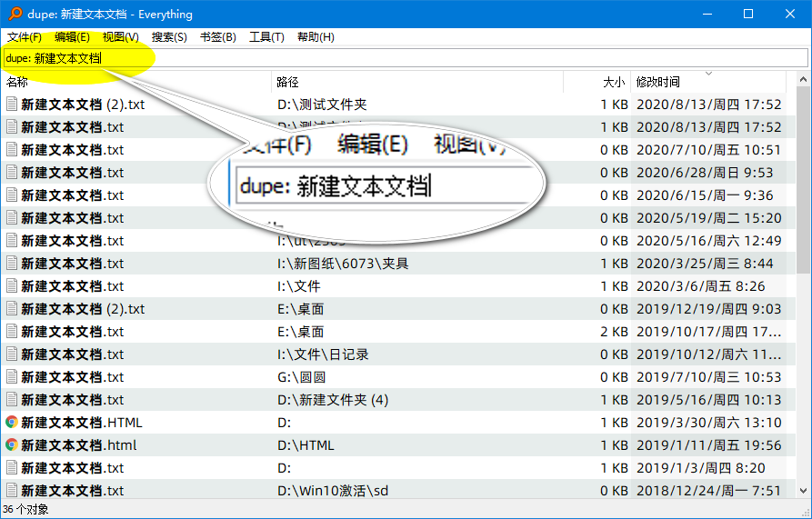
Task: Sort results by the 名称 column header
Action: [x=136, y=82]
